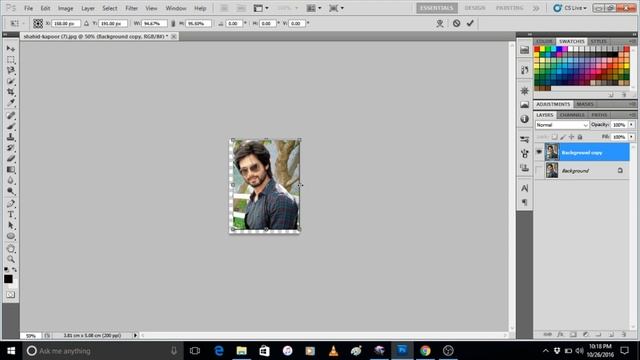This screenshot has height=360, width=640.
Task: Select the History Brush tool
Action: [11, 147]
